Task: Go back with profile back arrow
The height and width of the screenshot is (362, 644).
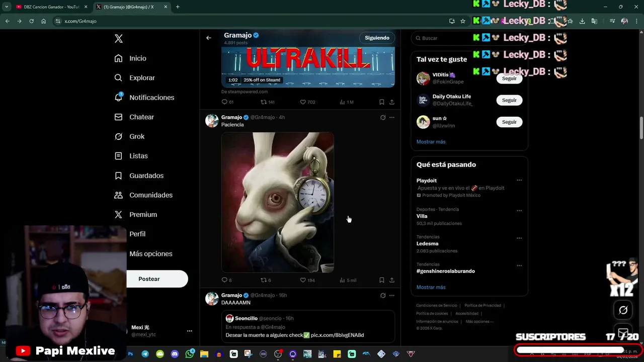Action: click(x=208, y=38)
